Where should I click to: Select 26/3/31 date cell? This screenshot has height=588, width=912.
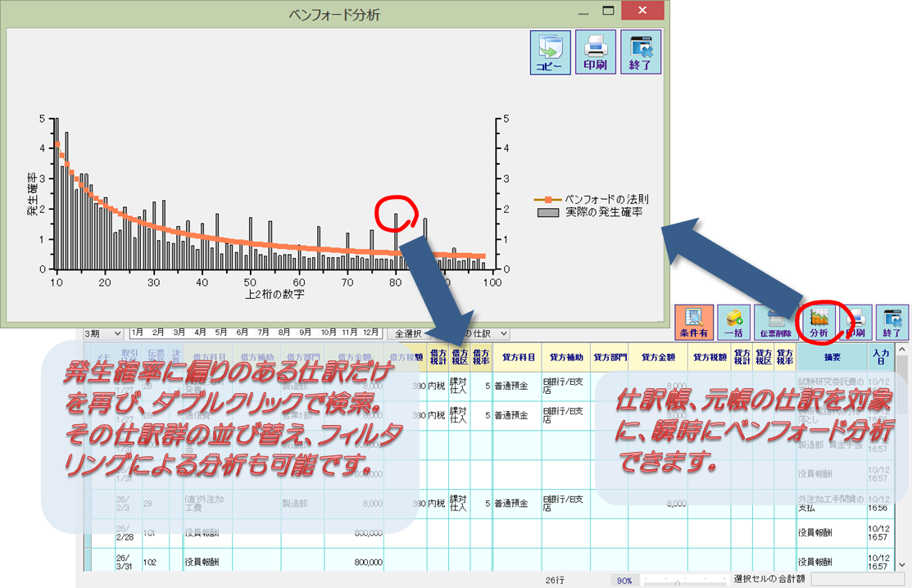point(129,562)
